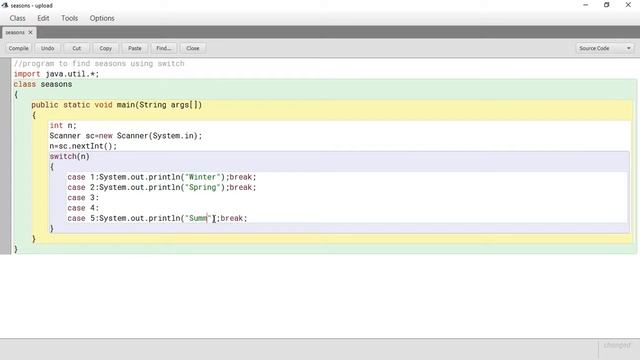Open the Class menu
The image size is (640, 360).
(x=18, y=18)
